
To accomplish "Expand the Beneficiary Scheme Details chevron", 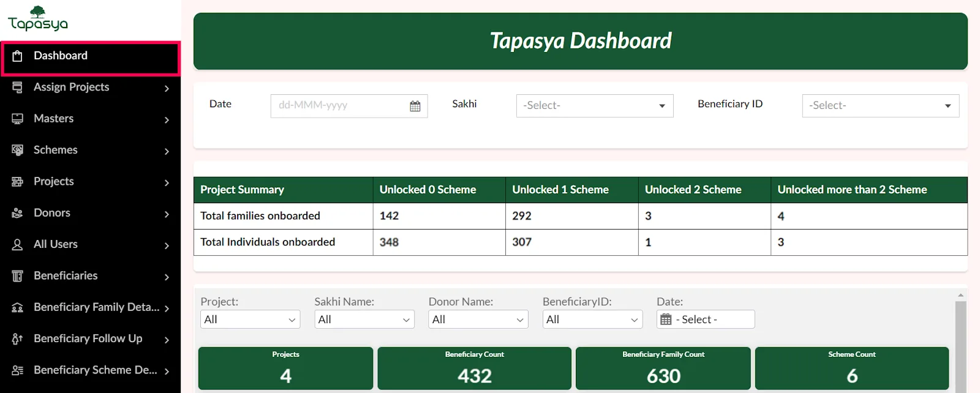I will (167, 372).
